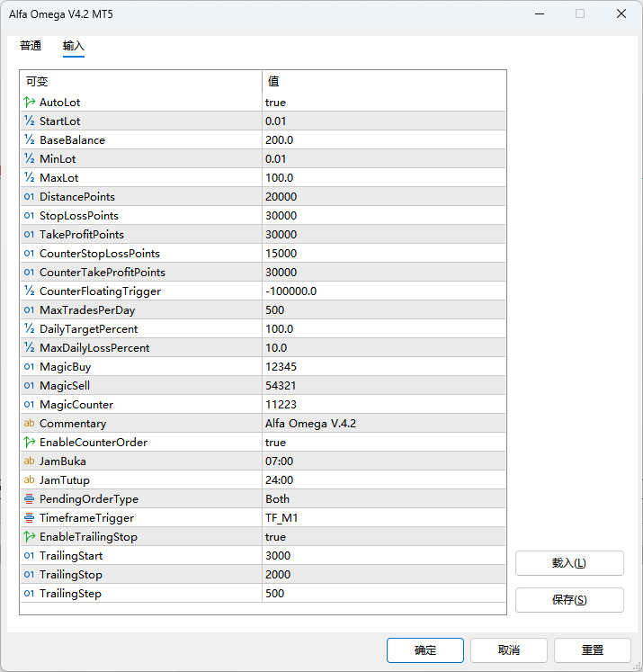Screen dimensions: 643x672
Task: Click the 载入(L) button
Action: click(x=569, y=563)
